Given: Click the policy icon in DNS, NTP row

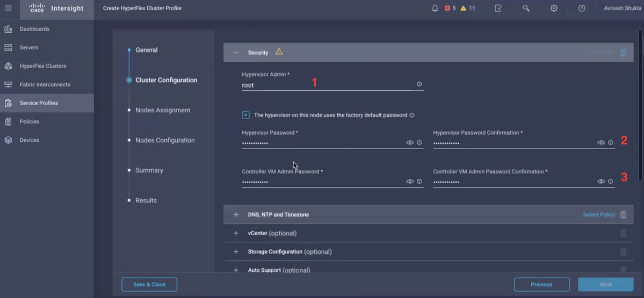Looking at the screenshot, I should coord(624,215).
